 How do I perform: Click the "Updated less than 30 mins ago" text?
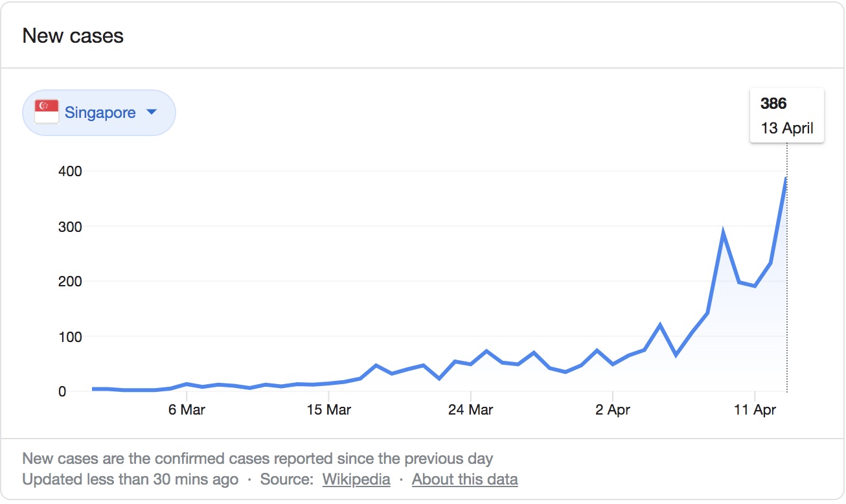(130, 479)
